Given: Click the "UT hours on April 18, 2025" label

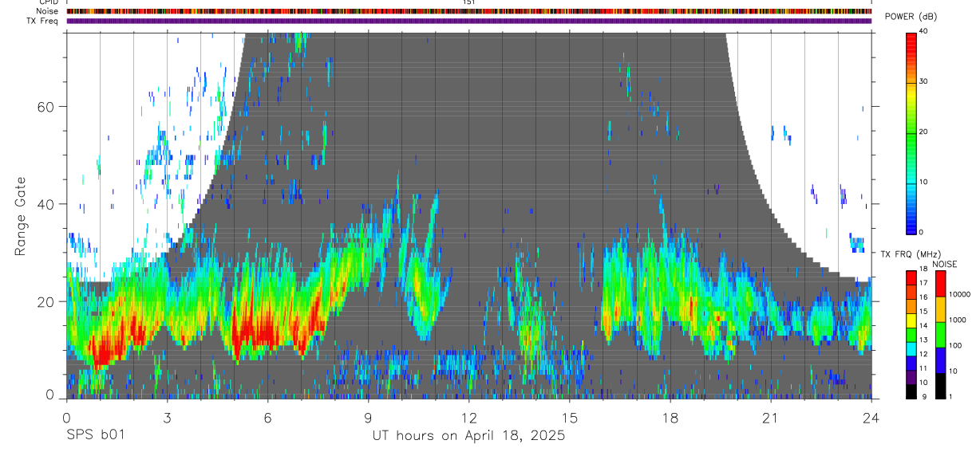Looking at the screenshot, I should click(x=468, y=436).
